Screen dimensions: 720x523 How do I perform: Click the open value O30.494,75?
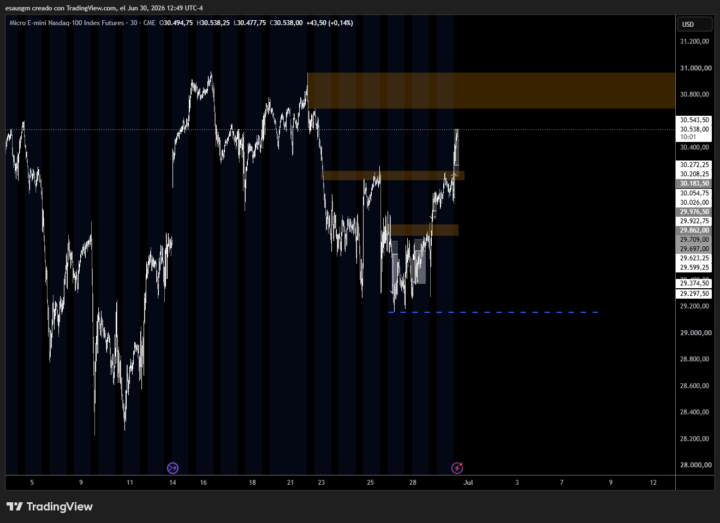(x=176, y=22)
